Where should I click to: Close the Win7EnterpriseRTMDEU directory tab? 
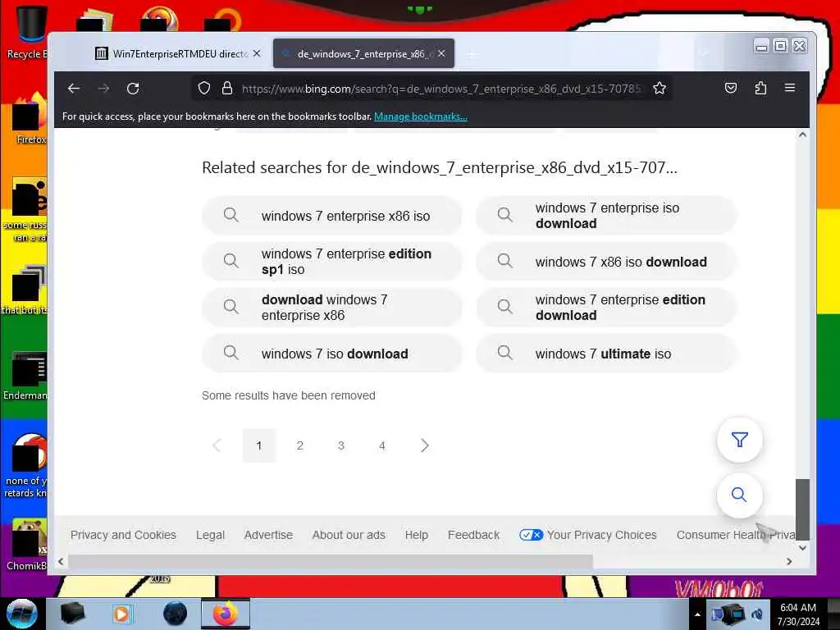[257, 53]
